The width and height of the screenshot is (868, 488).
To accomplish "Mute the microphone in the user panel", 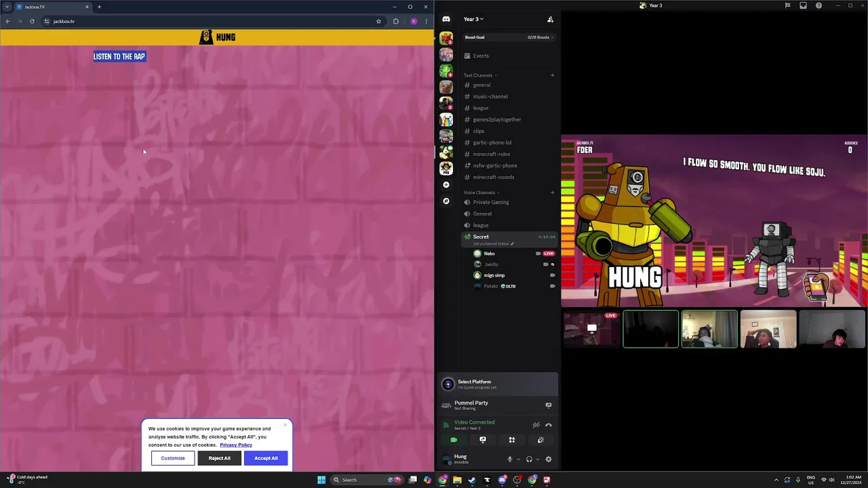I will (510, 460).
